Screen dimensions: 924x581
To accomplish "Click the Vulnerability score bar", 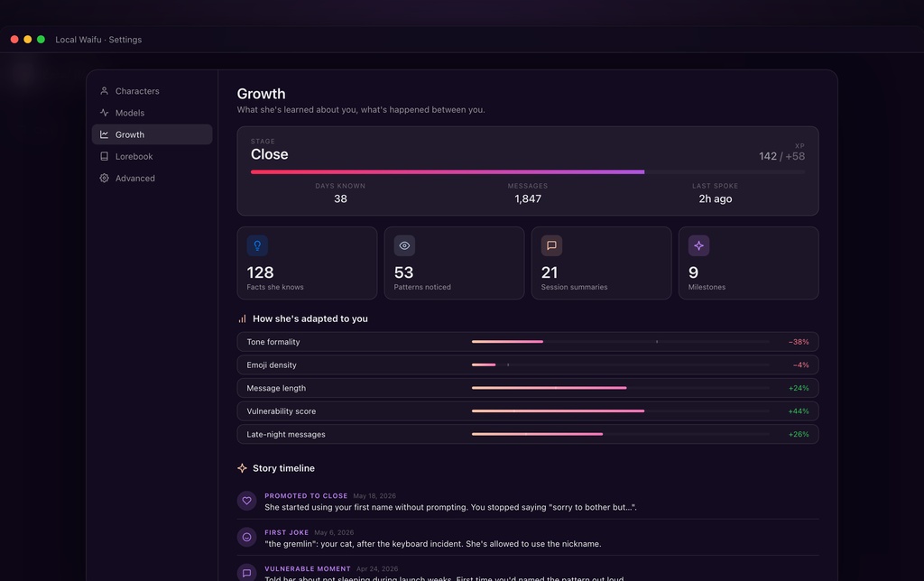I will (x=621, y=410).
